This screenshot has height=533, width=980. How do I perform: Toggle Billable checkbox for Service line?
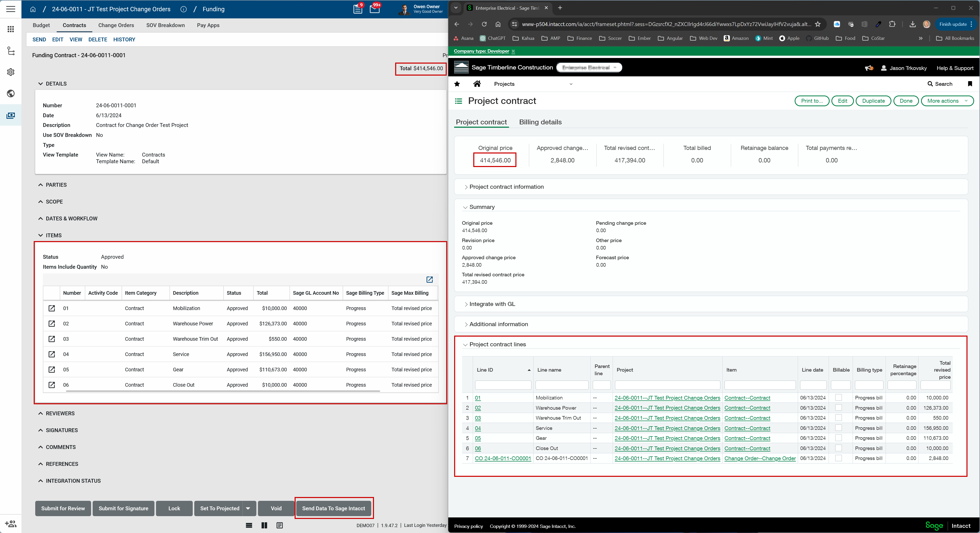(839, 428)
